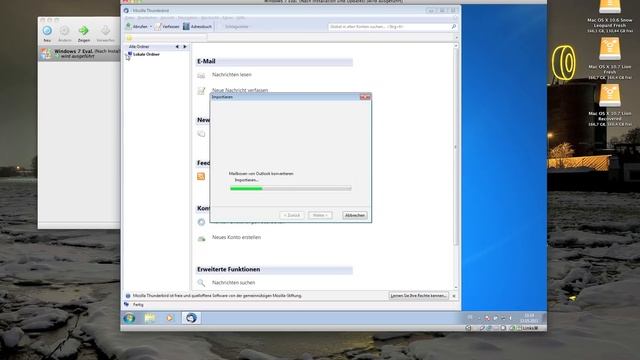640x360 pixels.
Task: Click Nachrichten lesen link
Action: coord(231,75)
